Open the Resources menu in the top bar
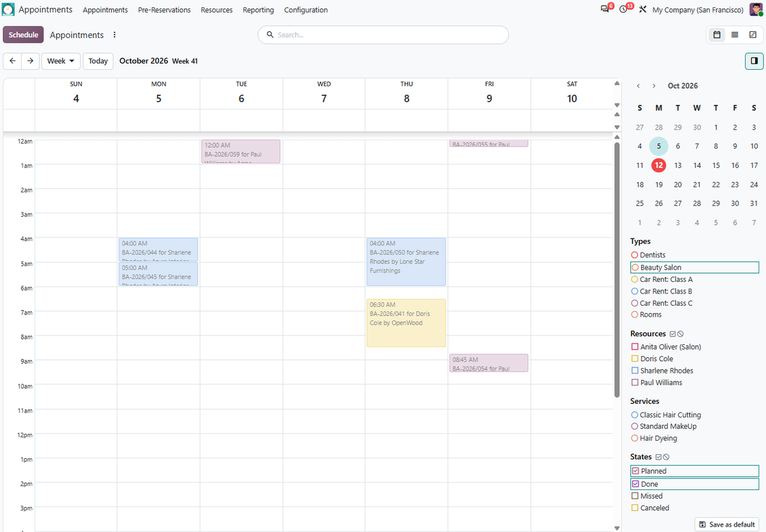 [x=216, y=9]
